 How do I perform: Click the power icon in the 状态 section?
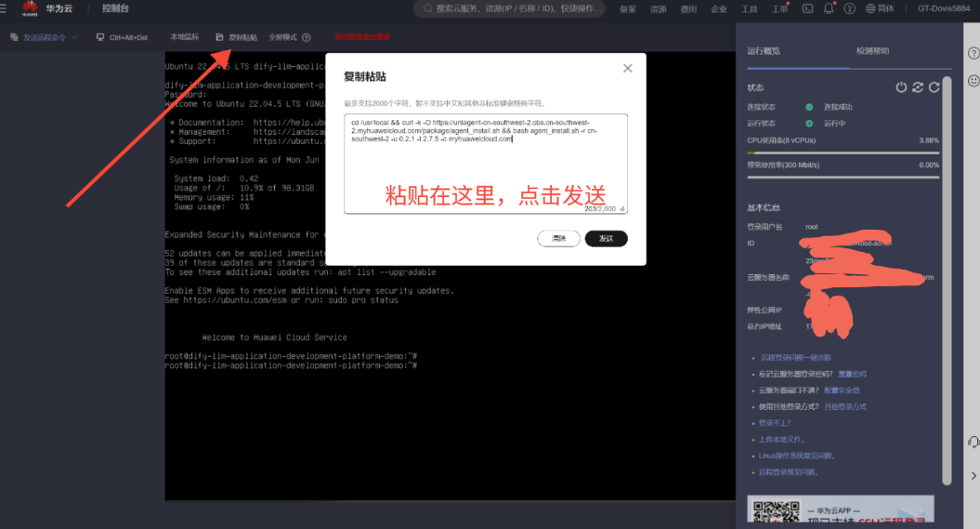[900, 87]
